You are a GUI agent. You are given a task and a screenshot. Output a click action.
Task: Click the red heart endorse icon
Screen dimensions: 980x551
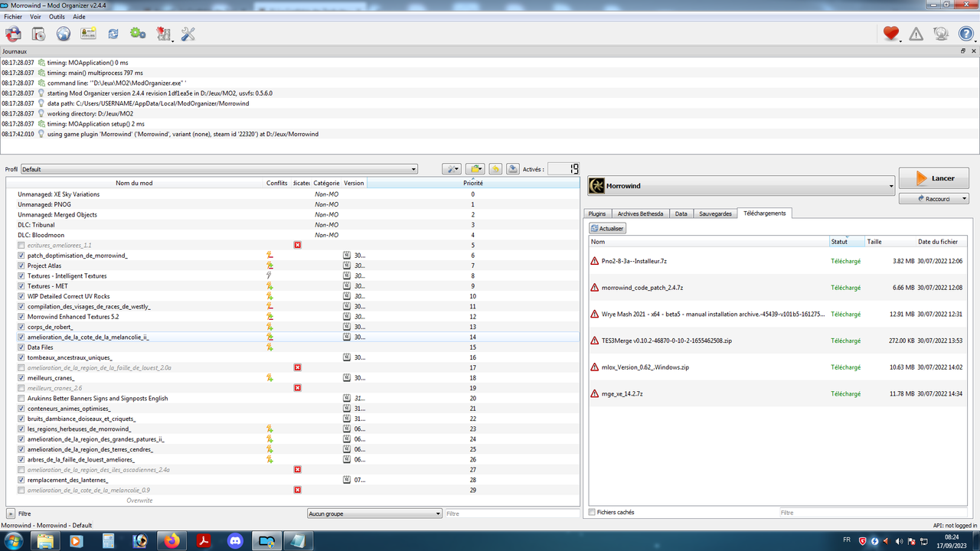[x=890, y=34]
